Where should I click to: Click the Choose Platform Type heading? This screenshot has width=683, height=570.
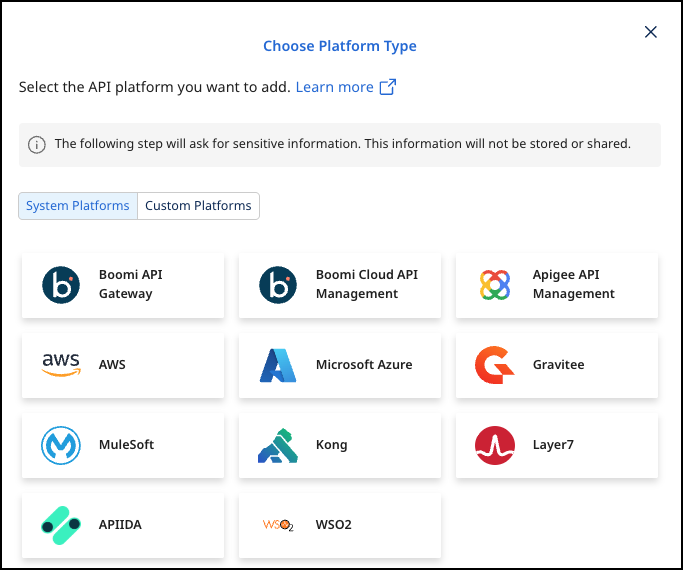(340, 46)
